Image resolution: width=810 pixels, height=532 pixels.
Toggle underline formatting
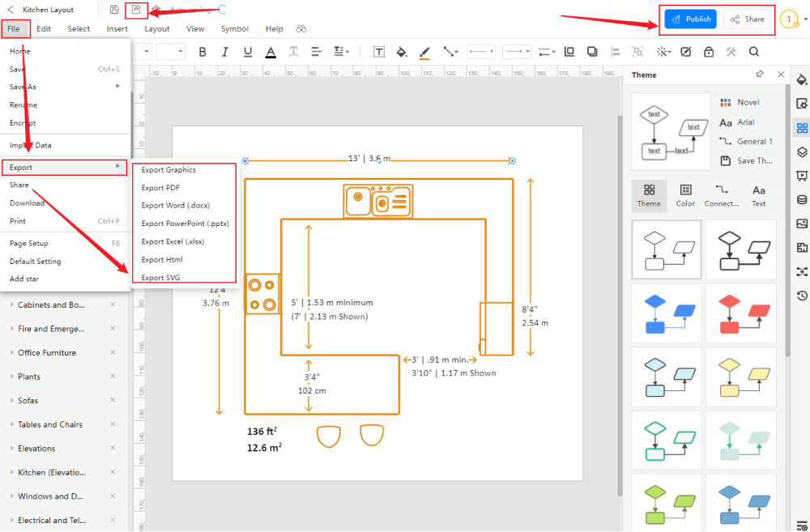coord(247,51)
